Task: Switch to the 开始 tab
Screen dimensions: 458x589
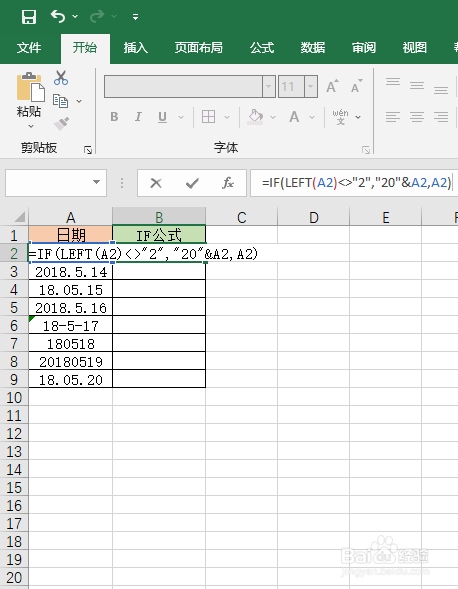Action: pos(85,48)
